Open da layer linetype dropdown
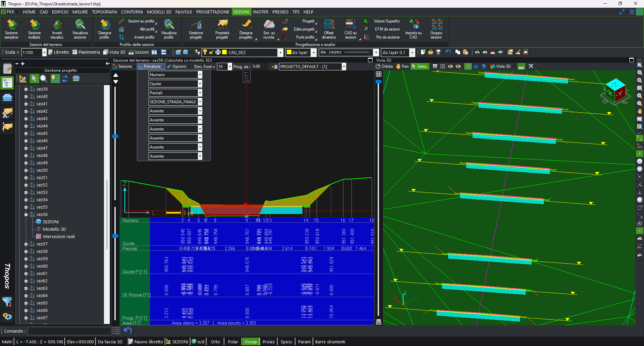644x346 pixels. pos(376,52)
